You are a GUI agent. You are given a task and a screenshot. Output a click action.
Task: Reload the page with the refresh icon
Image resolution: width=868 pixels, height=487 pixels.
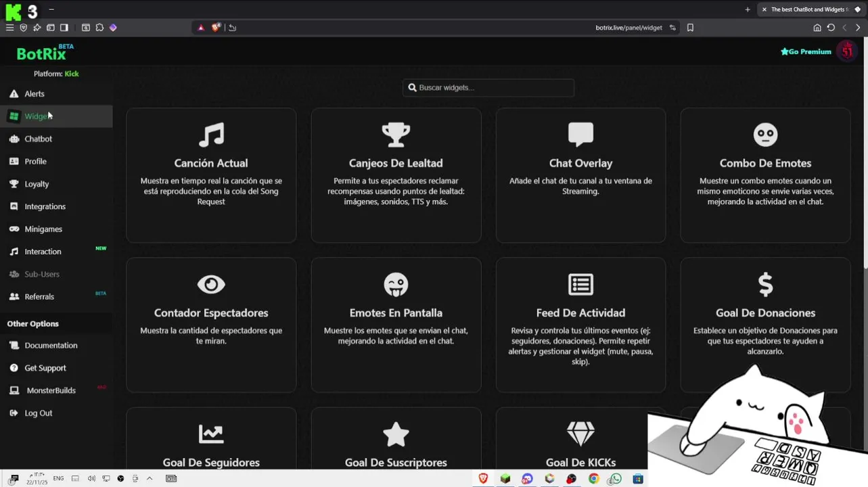(x=831, y=28)
